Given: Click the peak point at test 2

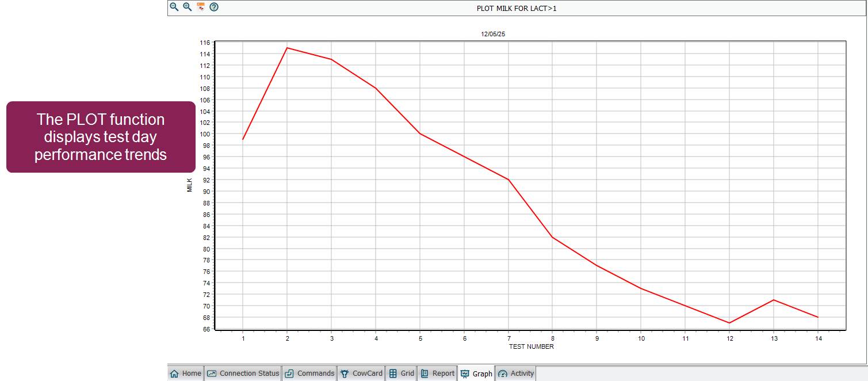Looking at the screenshot, I should click(287, 48).
